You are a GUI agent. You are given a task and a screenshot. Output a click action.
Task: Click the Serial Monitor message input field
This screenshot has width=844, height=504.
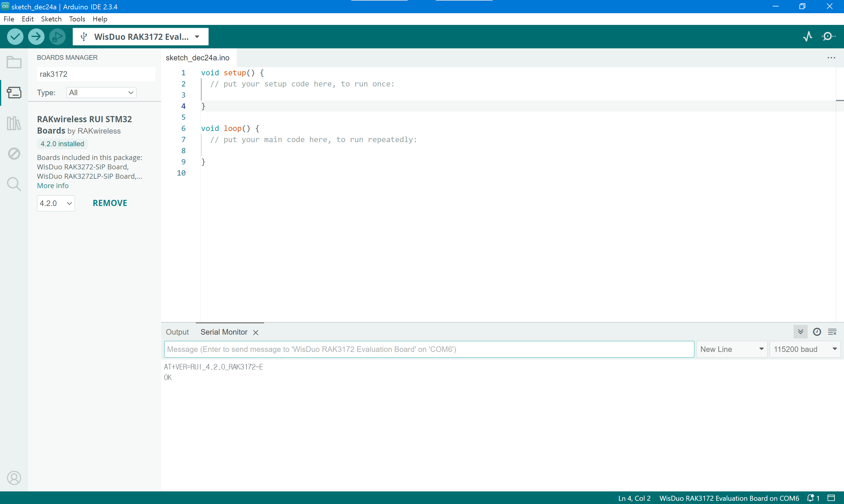(429, 349)
